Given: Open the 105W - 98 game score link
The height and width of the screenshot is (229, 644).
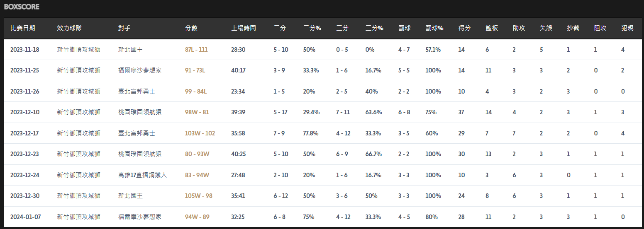Looking at the screenshot, I should [198, 196].
